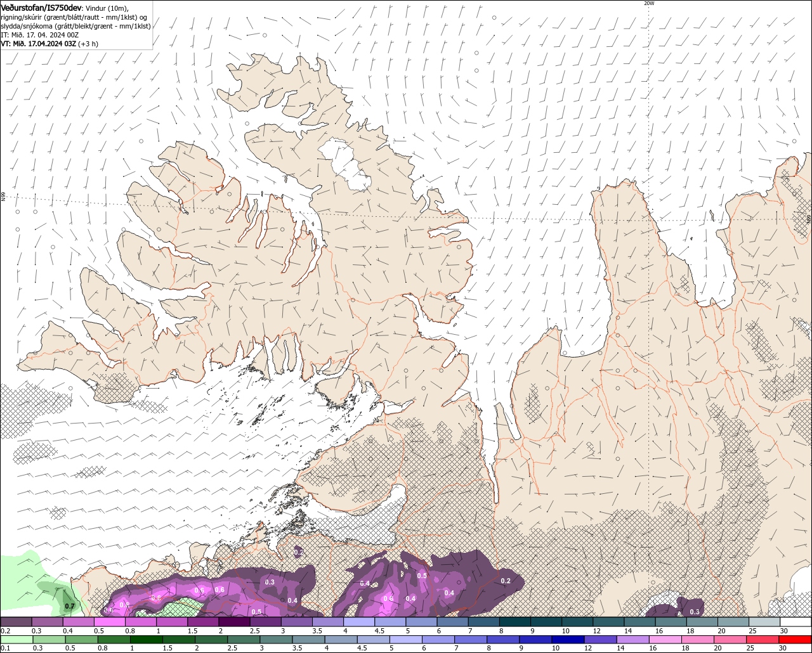Click upper-row dark purple swatch between 2 and 2.5
Screen dimensions: 812x653
(x=234, y=622)
